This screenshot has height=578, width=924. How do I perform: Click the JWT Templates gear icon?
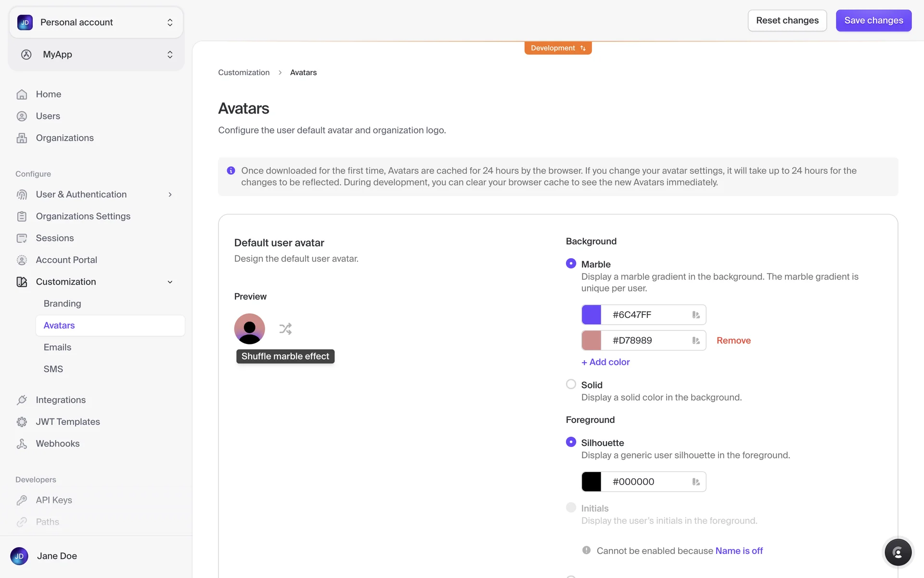[x=22, y=422]
